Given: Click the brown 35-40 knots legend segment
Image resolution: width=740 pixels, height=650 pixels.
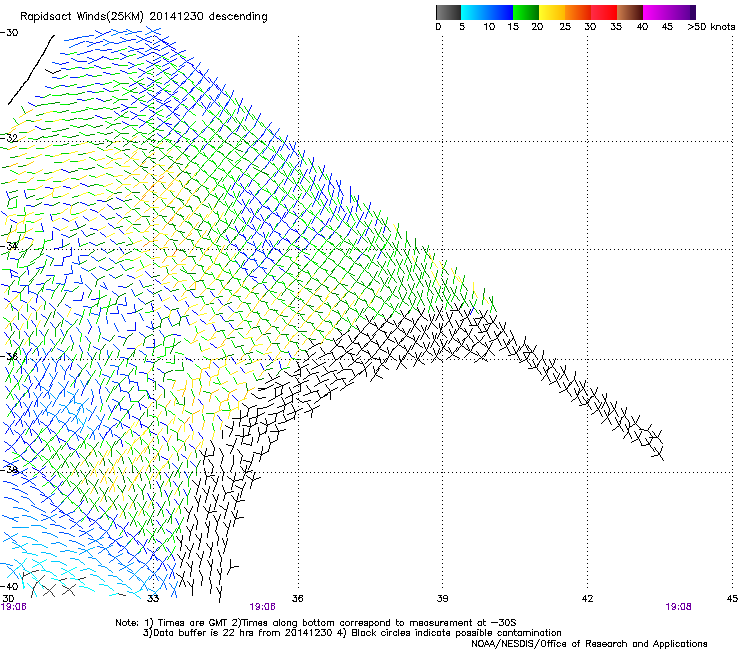Looking at the screenshot, I should click(630, 12).
